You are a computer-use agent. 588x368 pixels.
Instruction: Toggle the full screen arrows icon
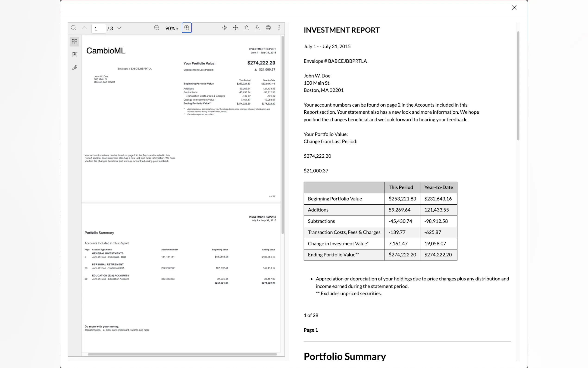click(x=235, y=28)
